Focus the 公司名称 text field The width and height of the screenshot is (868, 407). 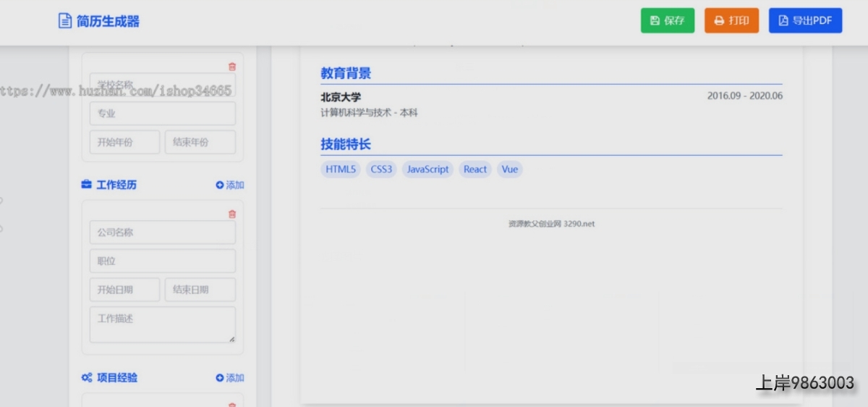[x=163, y=232]
